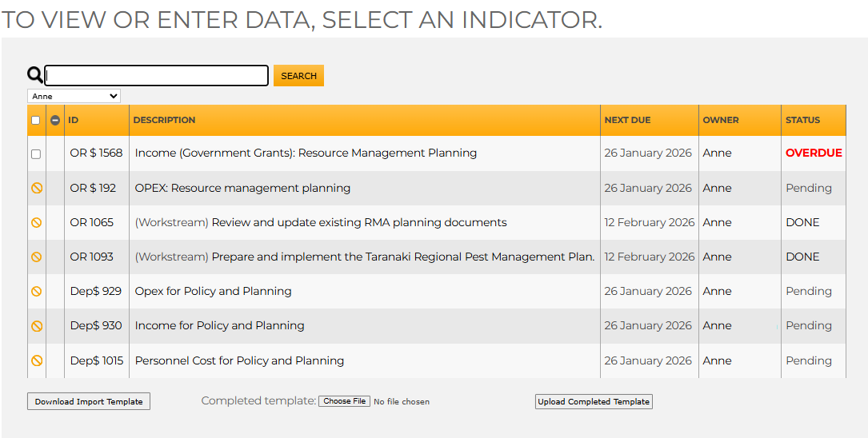This screenshot has width=868, height=438.
Task: Sort by the Status column header
Action: pyautogui.click(x=802, y=120)
